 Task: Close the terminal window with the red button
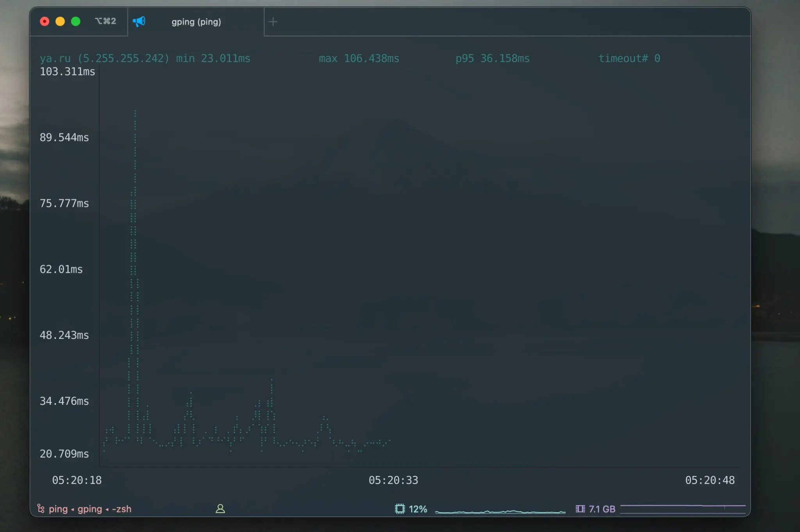click(x=45, y=21)
